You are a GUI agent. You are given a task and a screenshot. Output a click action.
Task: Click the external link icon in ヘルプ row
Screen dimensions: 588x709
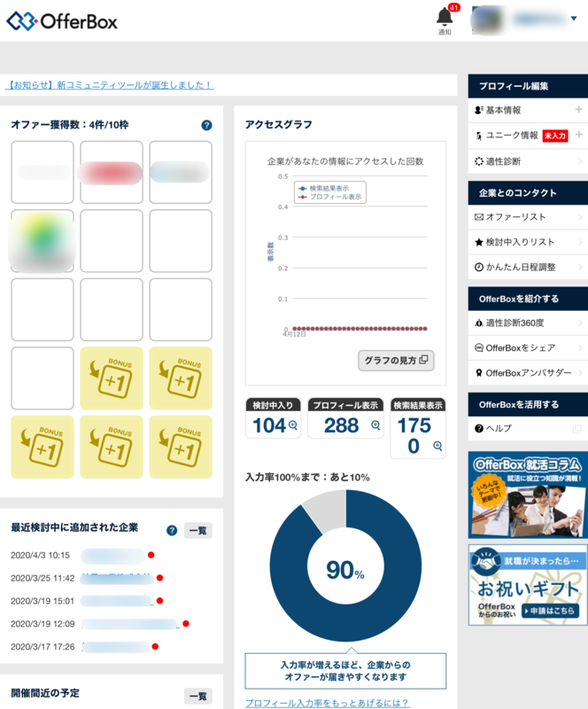click(577, 429)
